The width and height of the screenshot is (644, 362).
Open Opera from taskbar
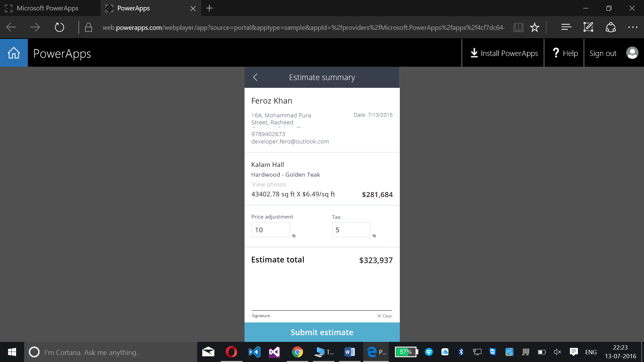click(x=231, y=352)
